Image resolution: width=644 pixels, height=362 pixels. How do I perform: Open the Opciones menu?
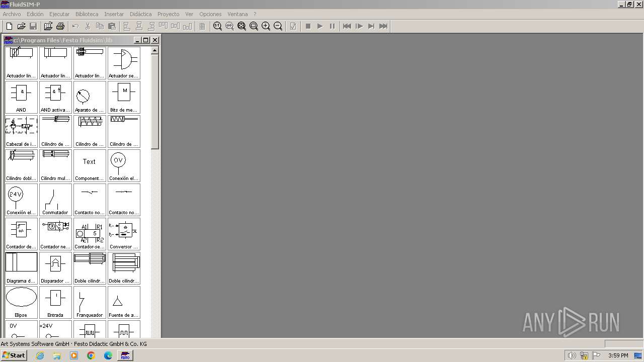pos(210,14)
